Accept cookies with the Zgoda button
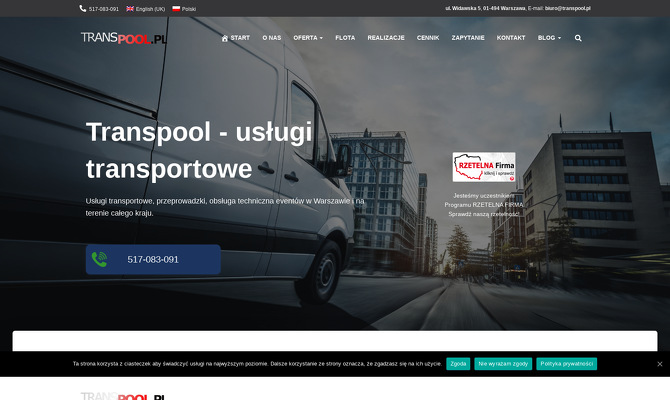670x400 pixels. 458,364
